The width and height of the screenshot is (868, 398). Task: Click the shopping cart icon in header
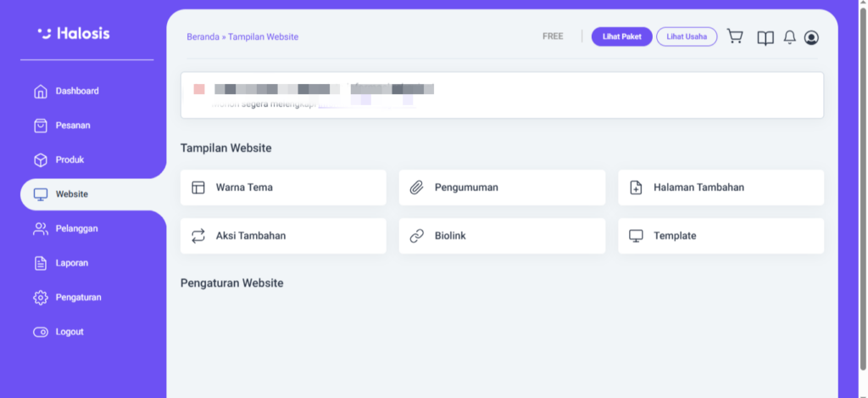coord(735,36)
